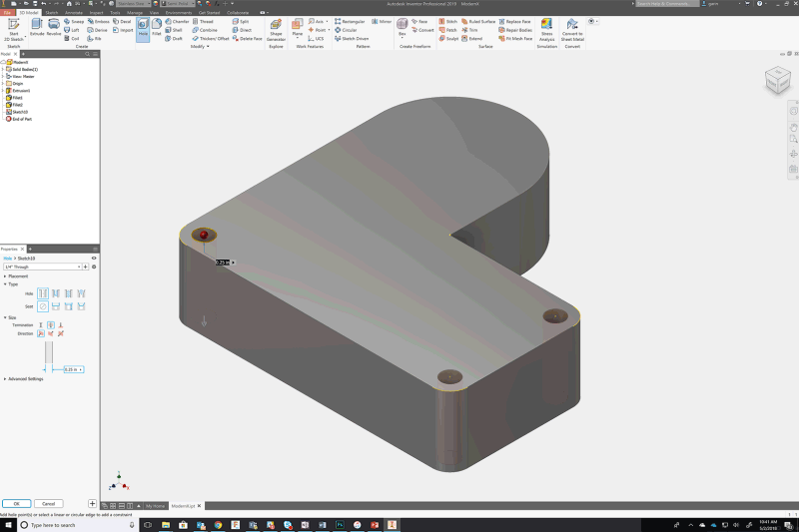This screenshot has width=799, height=532.
Task: Choose the Loft command
Action: click(x=72, y=30)
